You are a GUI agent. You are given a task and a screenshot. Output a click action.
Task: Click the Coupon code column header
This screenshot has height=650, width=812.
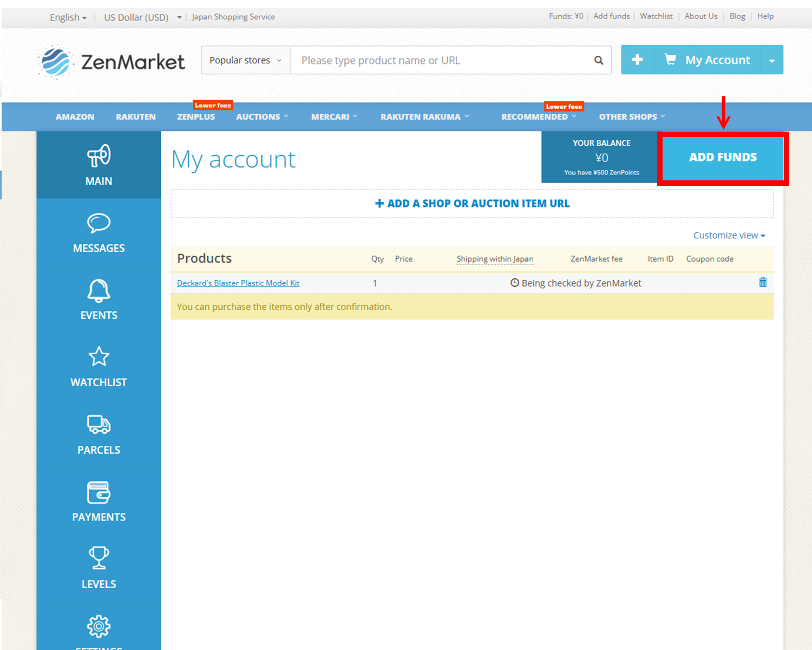click(x=710, y=259)
